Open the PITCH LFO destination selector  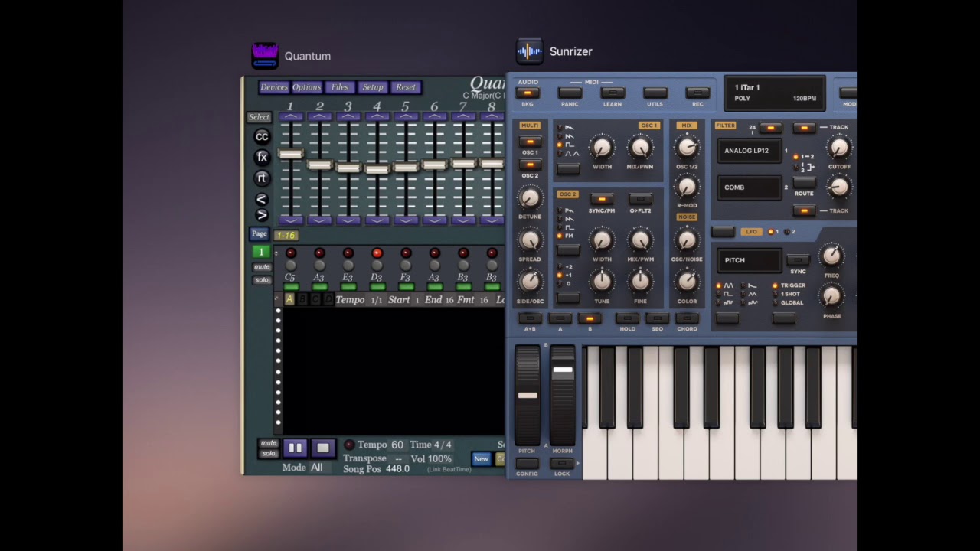749,260
